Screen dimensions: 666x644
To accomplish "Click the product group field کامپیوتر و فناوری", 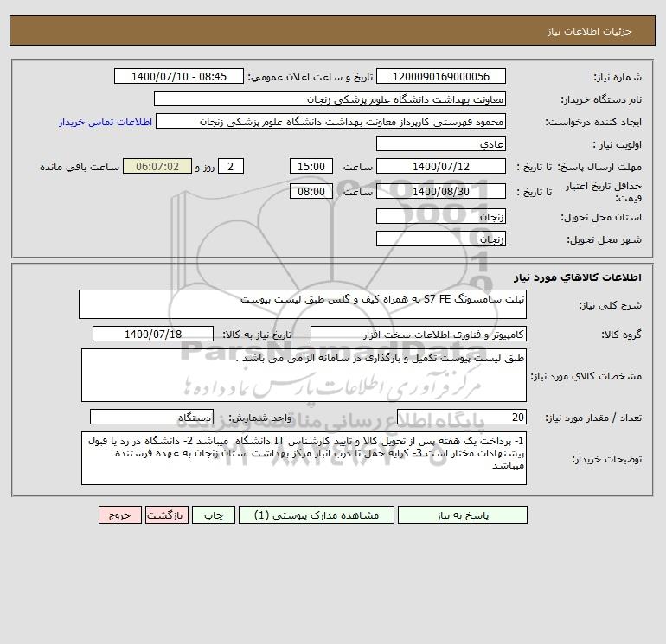I will point(419,334).
